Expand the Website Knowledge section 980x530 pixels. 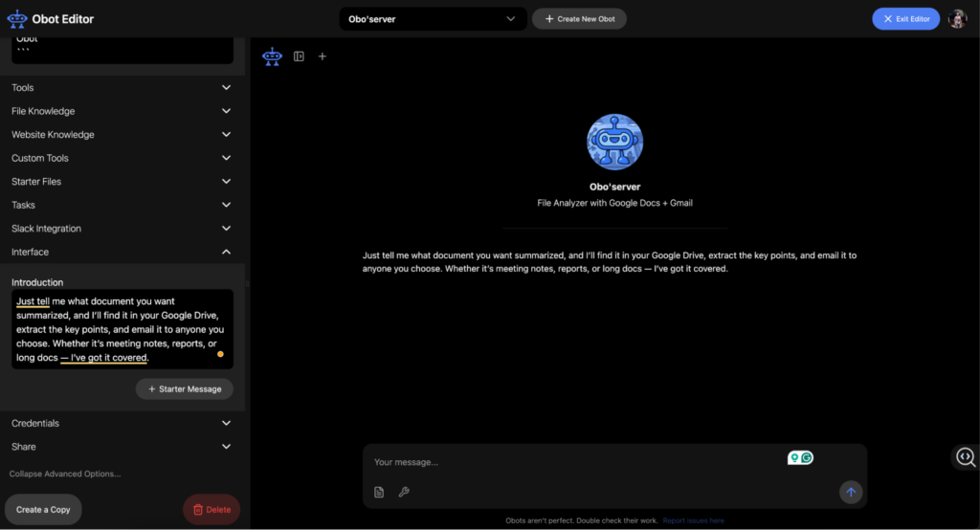[122, 134]
